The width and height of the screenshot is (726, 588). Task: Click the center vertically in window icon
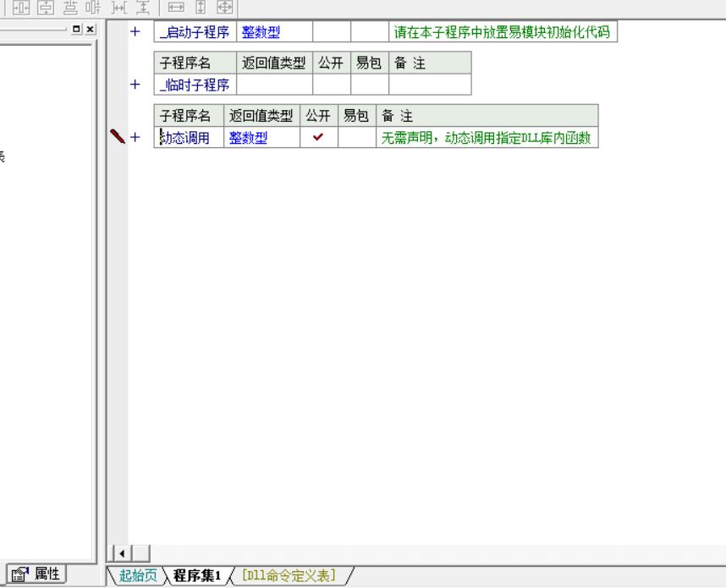point(46,7)
